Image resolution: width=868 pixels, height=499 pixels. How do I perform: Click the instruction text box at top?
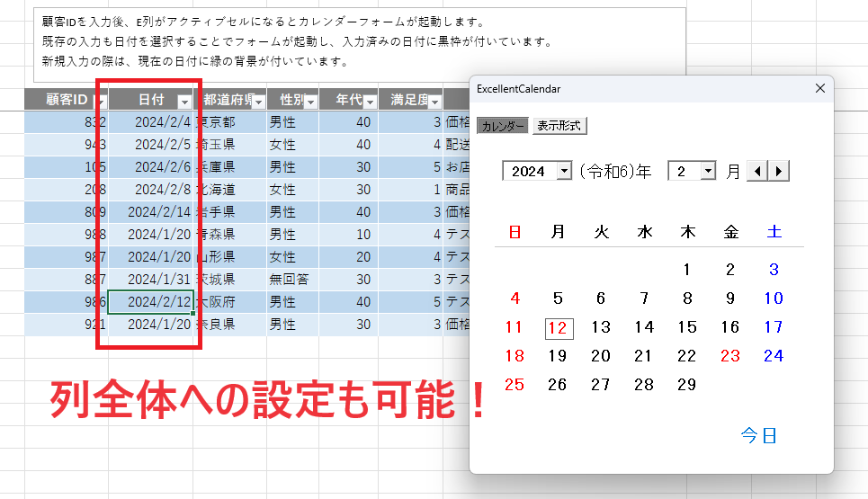(360, 45)
